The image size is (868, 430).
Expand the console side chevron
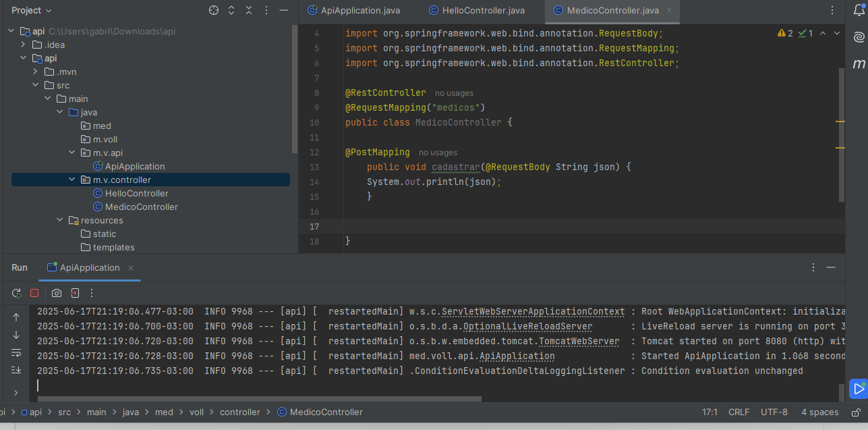pyautogui.click(x=16, y=392)
